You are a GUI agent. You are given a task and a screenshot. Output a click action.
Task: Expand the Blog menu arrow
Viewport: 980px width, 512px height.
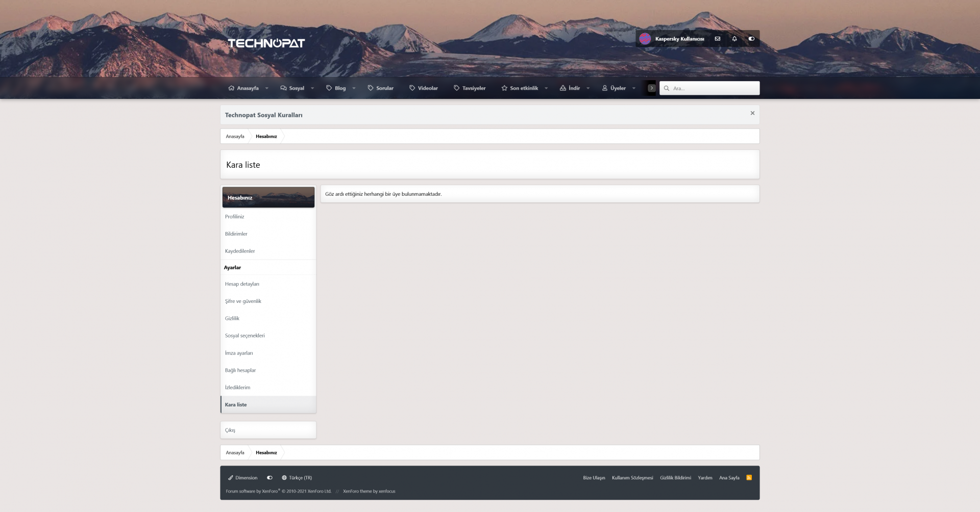click(354, 88)
